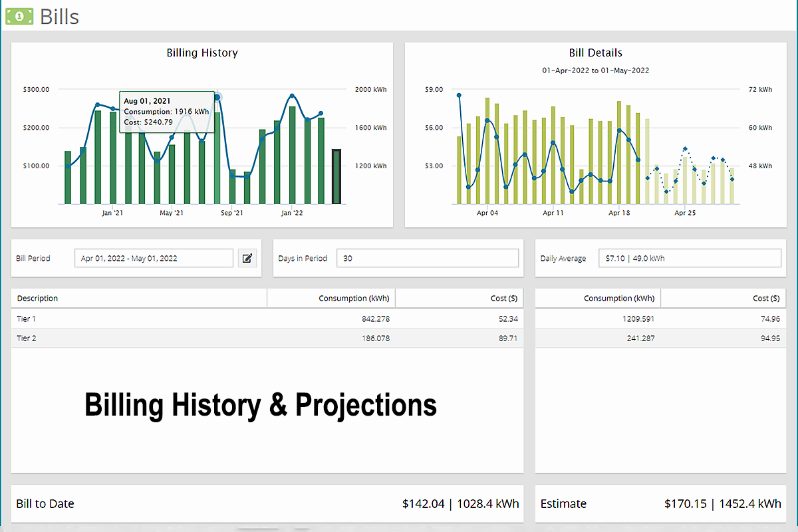
Task: Select the black-outlined last bar in Billing History
Action: click(336, 177)
